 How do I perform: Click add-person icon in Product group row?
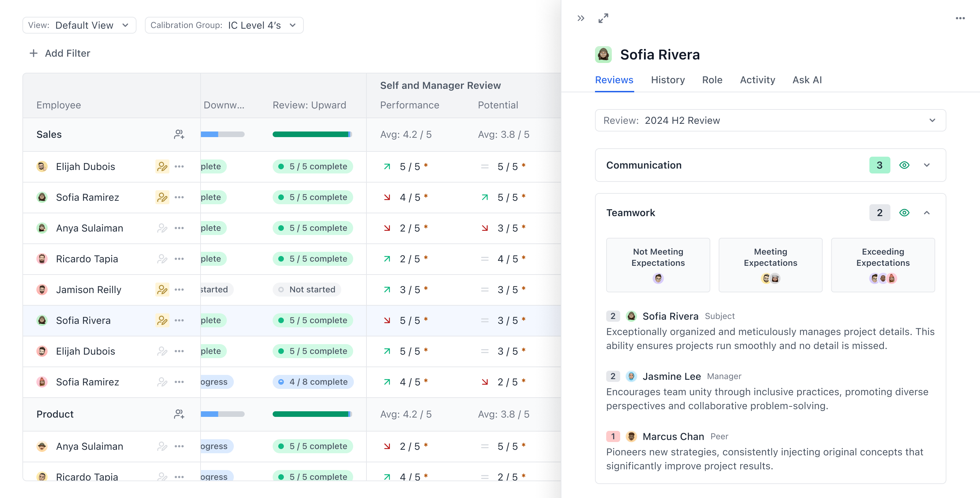tap(179, 414)
